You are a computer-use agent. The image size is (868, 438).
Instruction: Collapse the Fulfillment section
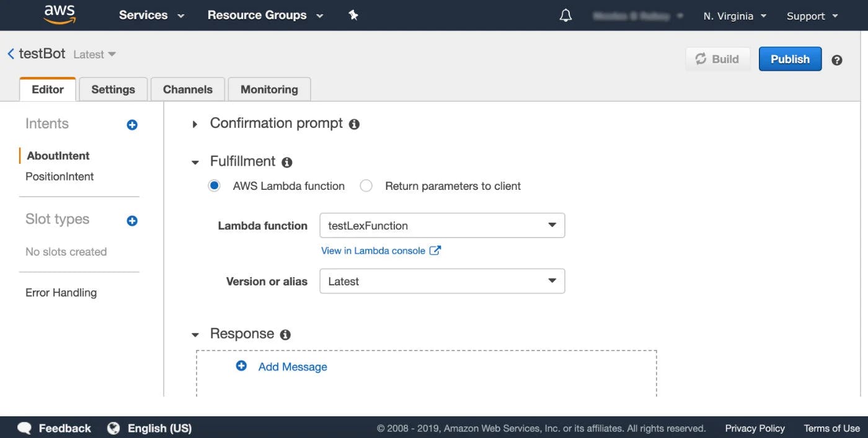[x=195, y=161]
